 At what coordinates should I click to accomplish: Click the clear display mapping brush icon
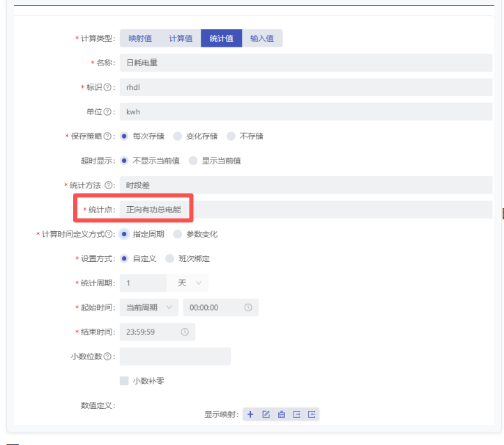click(281, 414)
